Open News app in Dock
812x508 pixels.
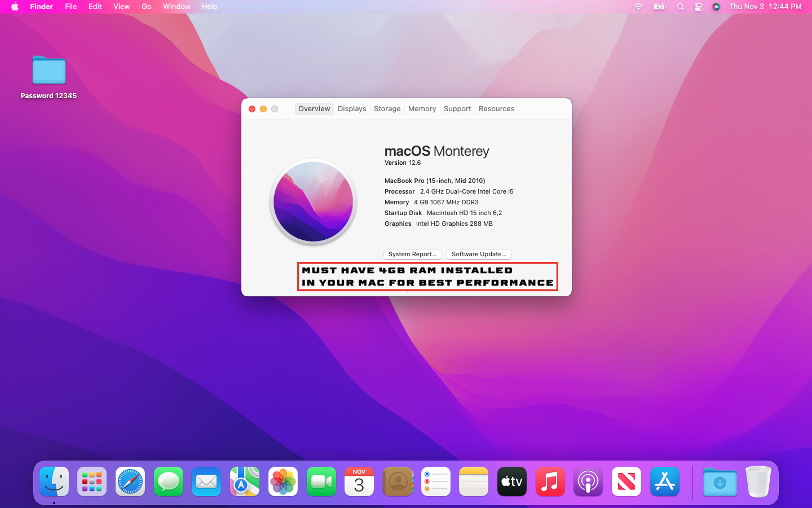[x=626, y=481]
